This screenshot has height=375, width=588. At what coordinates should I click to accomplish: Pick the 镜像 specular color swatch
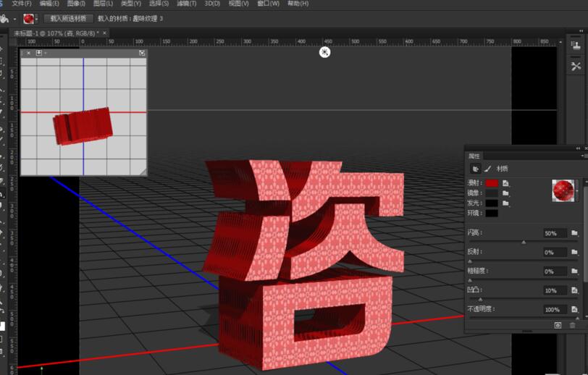[492, 193]
